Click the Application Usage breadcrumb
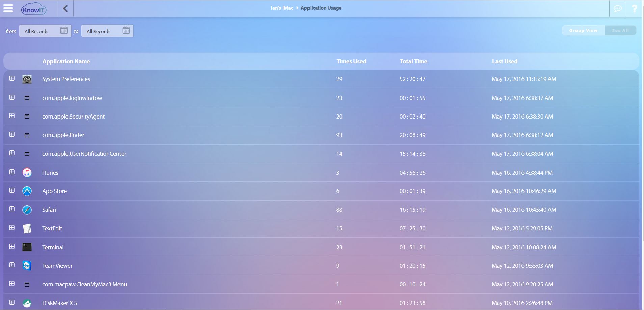Image resolution: width=644 pixels, height=310 pixels. (x=321, y=8)
